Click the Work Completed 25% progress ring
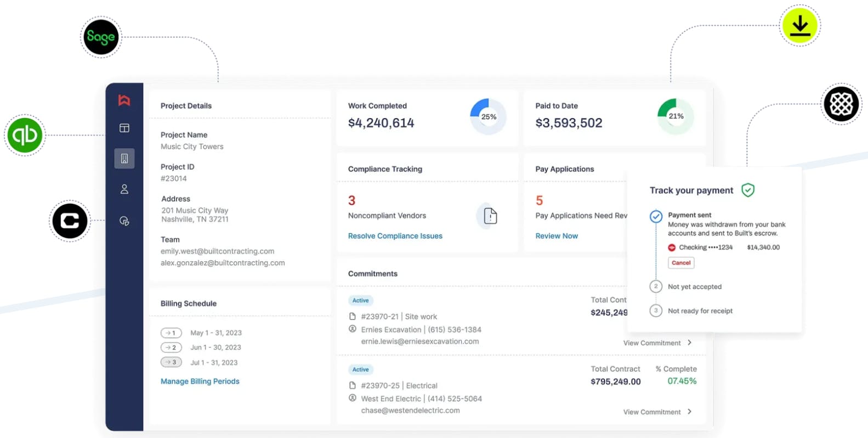The height and width of the screenshot is (438, 868). pos(488,116)
